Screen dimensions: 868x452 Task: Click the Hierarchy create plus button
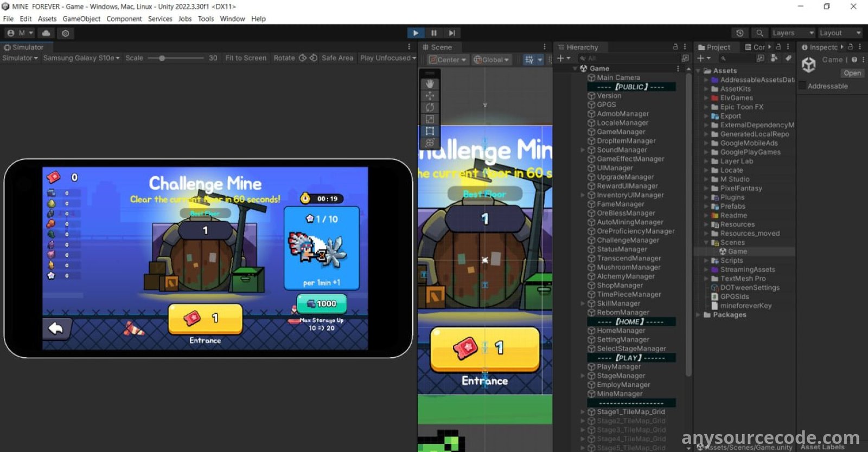tap(564, 58)
